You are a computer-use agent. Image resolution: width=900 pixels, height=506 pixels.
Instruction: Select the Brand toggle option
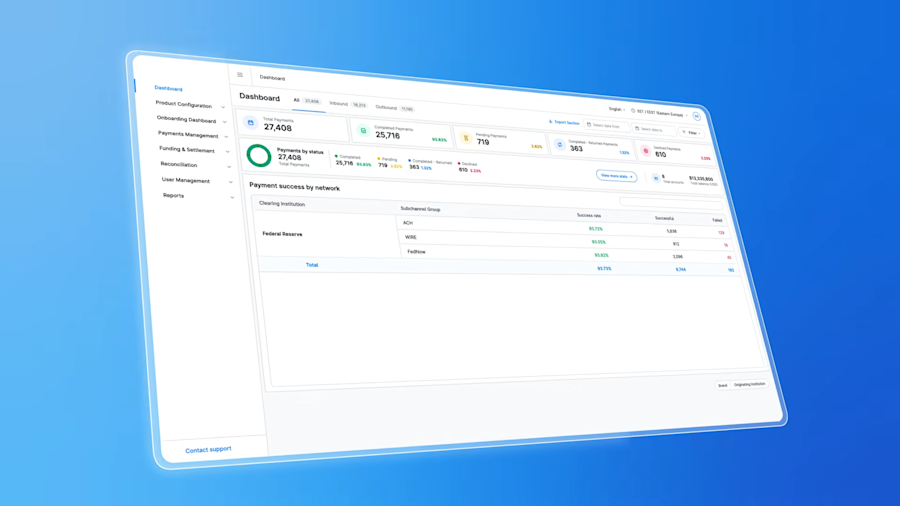coord(723,386)
